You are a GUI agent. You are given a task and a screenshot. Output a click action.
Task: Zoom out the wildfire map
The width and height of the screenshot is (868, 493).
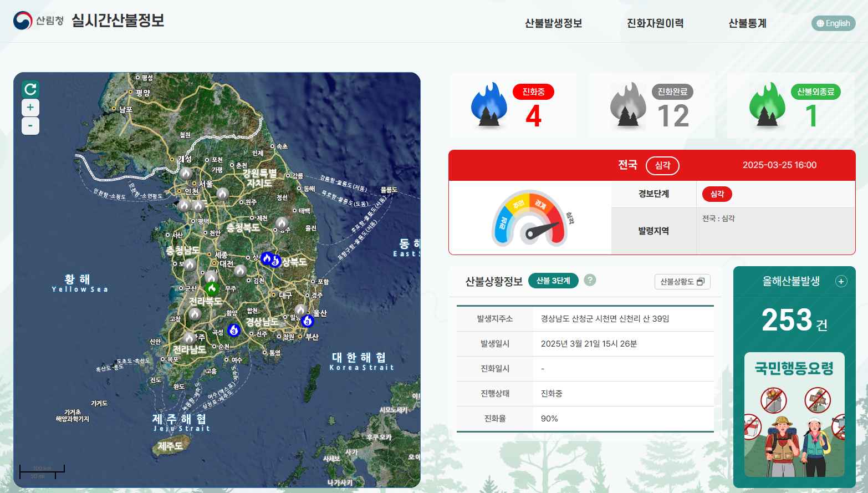30,126
